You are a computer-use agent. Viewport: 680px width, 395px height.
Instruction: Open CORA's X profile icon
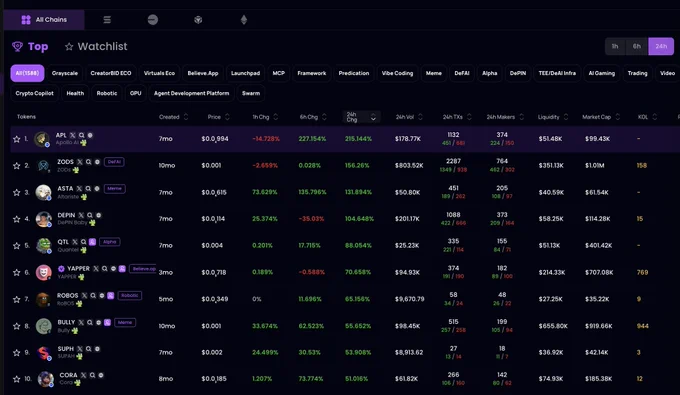pos(83,375)
